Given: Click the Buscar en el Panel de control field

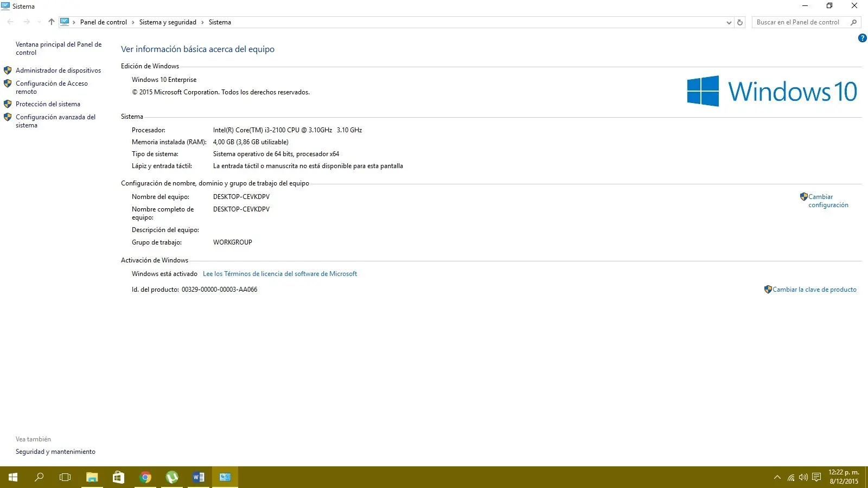Looking at the screenshot, I should [806, 22].
